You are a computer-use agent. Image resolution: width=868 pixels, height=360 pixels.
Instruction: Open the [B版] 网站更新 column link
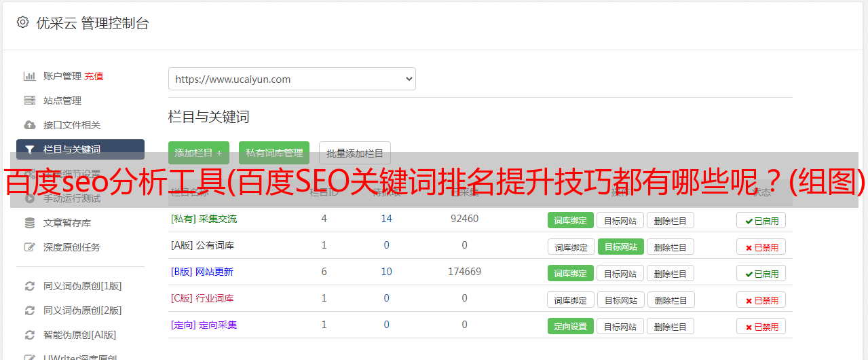click(x=202, y=272)
